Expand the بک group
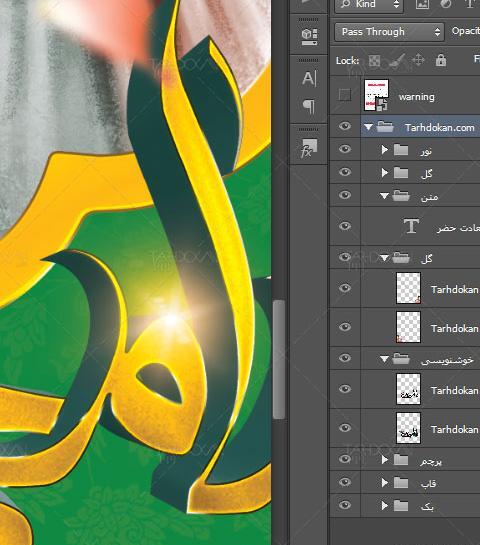480x545 pixels. (384, 505)
